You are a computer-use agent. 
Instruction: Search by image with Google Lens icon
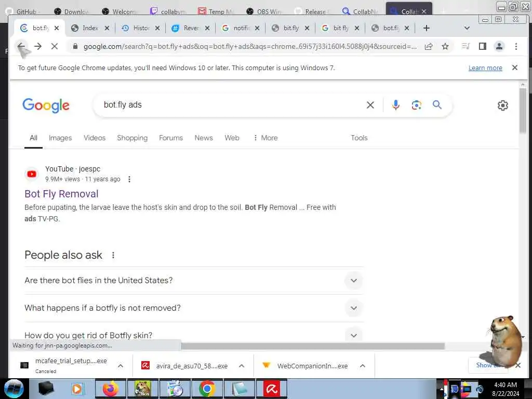[x=416, y=105]
